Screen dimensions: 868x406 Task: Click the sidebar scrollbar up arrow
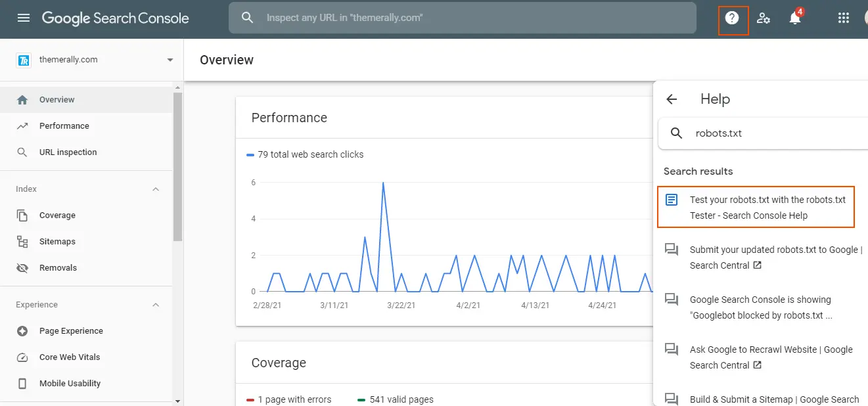tap(177, 87)
